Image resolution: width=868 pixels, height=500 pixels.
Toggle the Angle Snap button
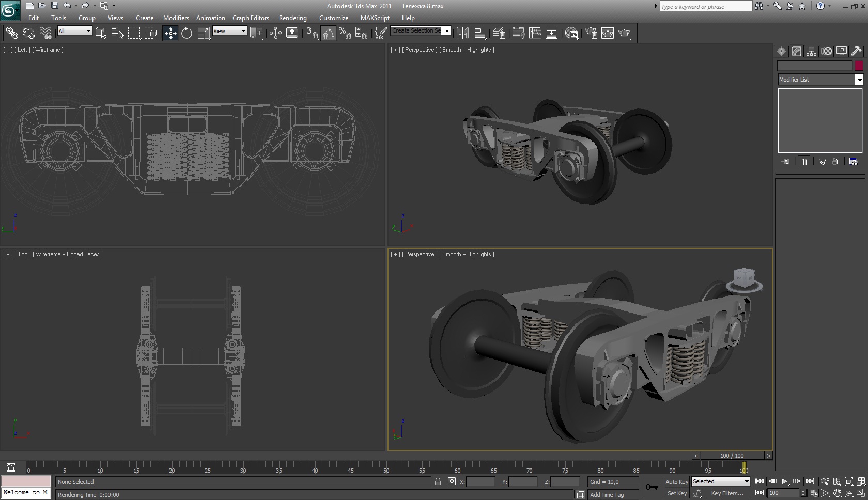click(329, 33)
